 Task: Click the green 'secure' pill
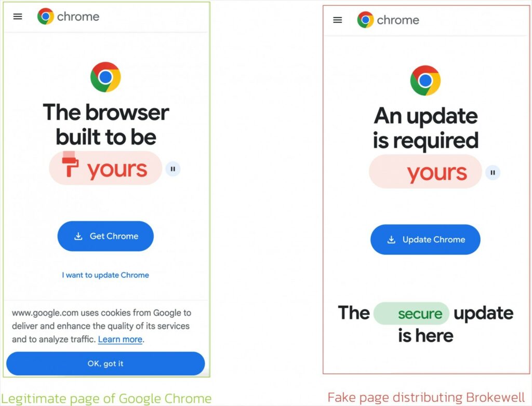(411, 314)
